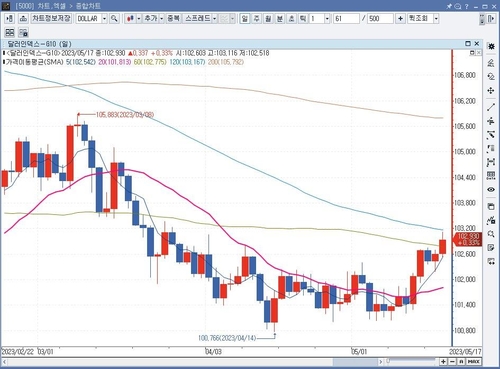Click the horizontal scrollbar thumb
Image resolution: width=500 pixels, height=369 pixels.
point(355,362)
